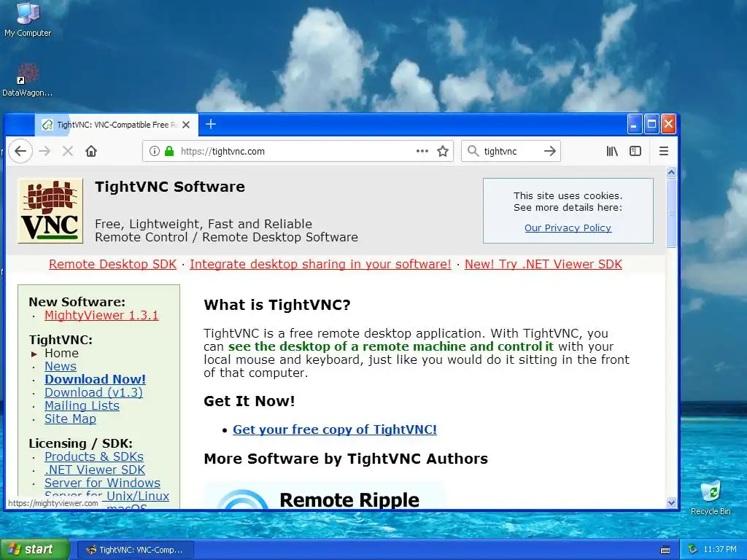Submit search with the arrow button
This screenshot has width=747, height=560.
point(550,151)
